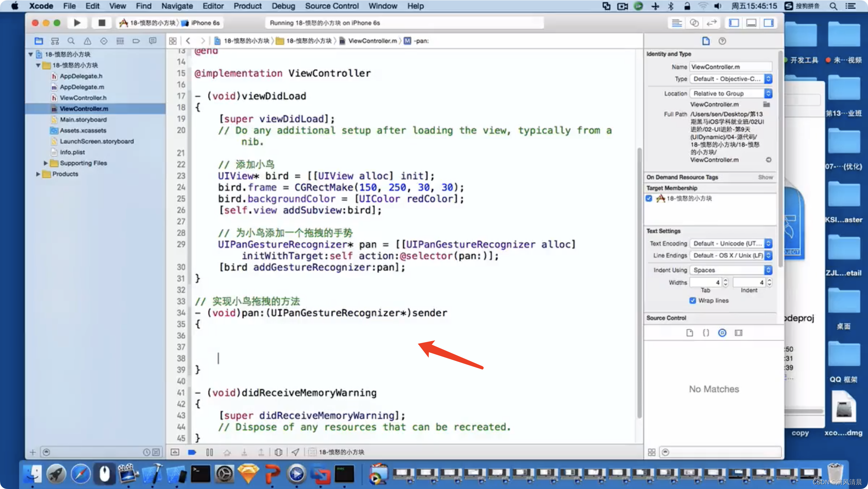868x489 pixels.
Task: Click Simulate Location arrow in debug bar
Action: (295, 452)
